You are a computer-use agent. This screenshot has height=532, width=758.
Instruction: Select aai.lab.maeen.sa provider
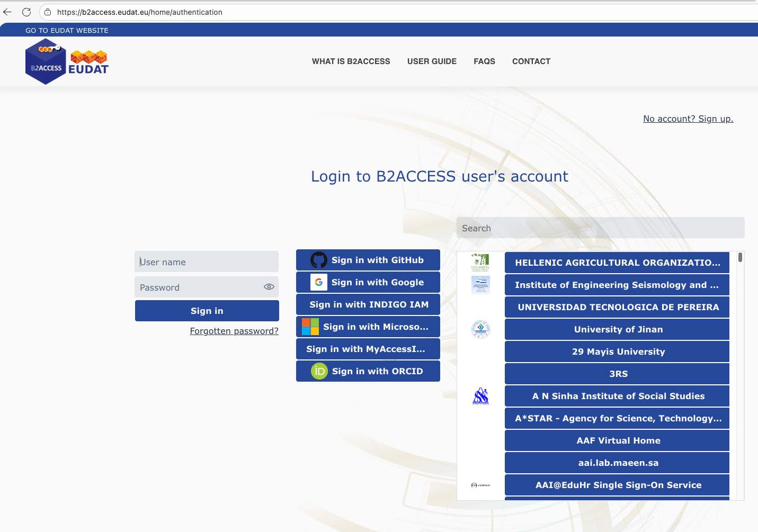pyautogui.click(x=617, y=463)
